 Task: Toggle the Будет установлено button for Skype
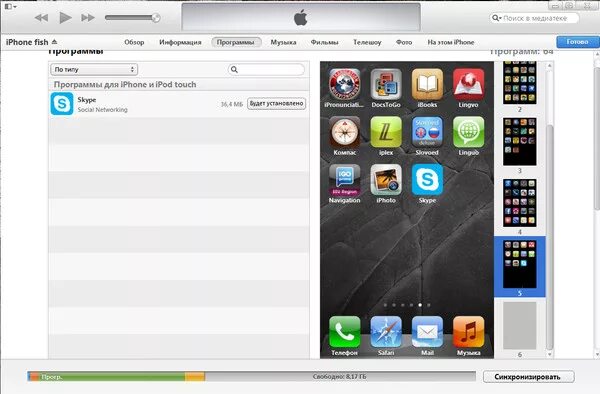coord(276,103)
